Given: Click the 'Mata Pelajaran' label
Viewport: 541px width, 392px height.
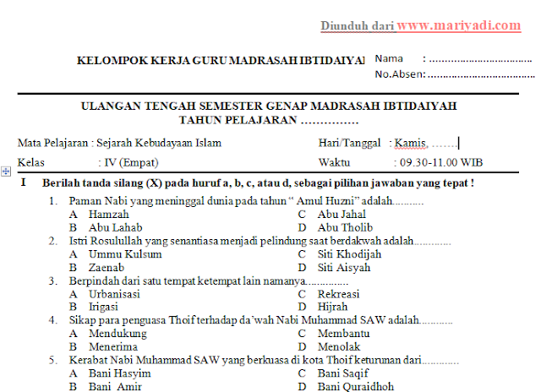Looking at the screenshot, I should (x=52, y=143).
